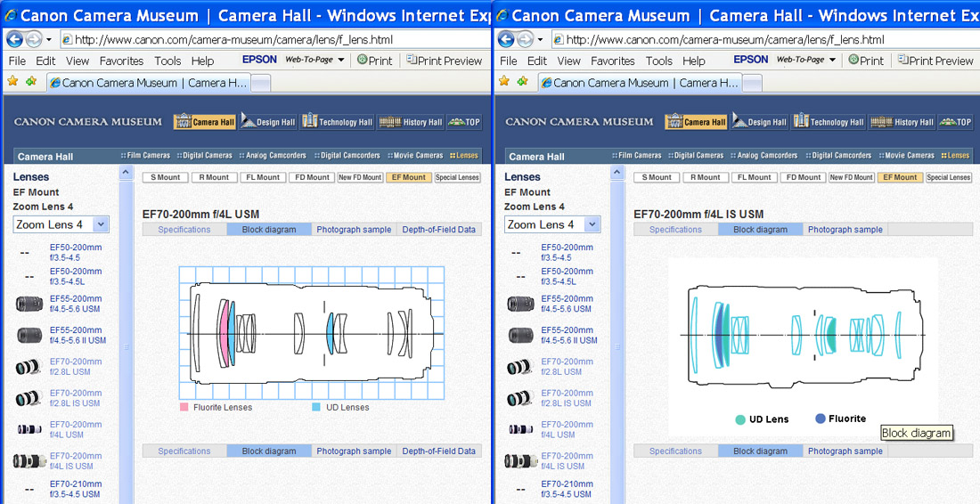Click the Forward button in the left window

coord(33,39)
